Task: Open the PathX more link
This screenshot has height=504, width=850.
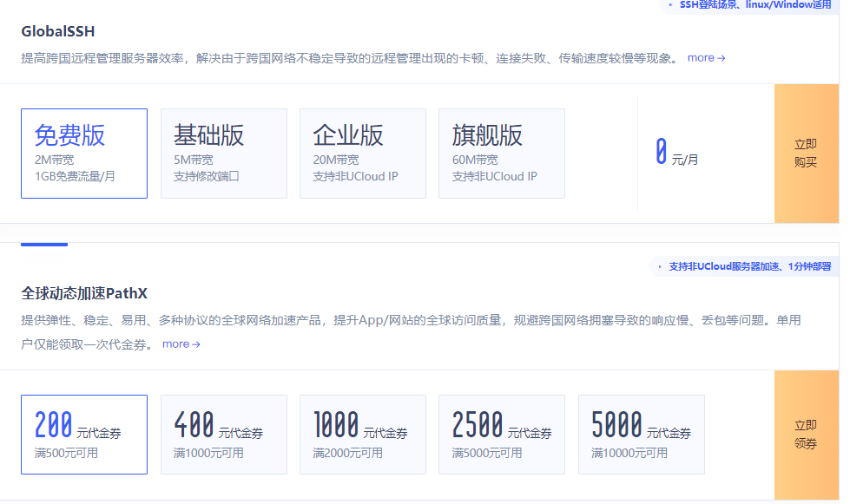Action: (181, 344)
